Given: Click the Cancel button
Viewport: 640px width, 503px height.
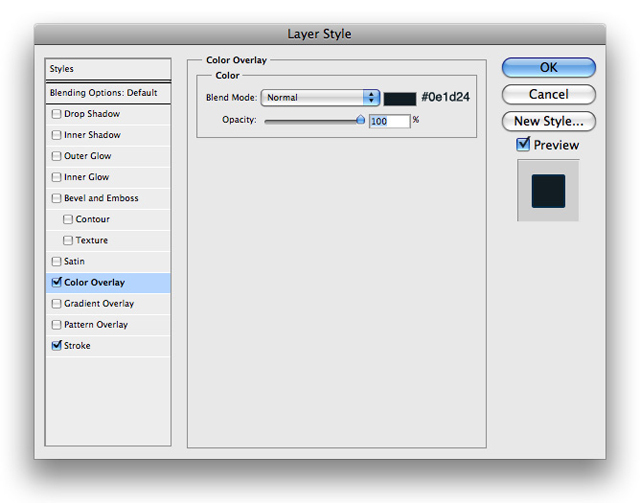Looking at the screenshot, I should [549, 94].
